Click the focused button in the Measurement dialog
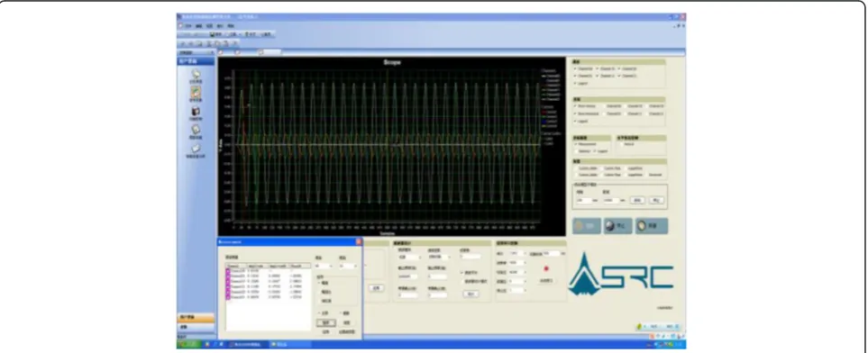The width and height of the screenshot is (868, 353). click(x=325, y=322)
